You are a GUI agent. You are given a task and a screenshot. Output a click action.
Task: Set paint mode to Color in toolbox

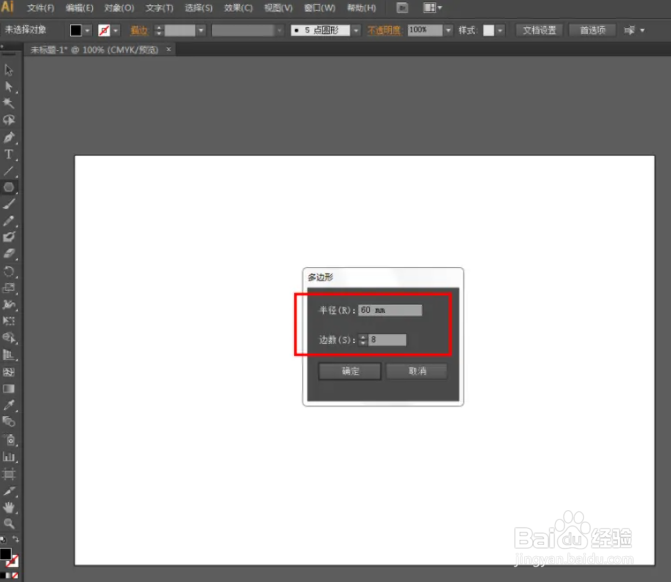[2, 576]
